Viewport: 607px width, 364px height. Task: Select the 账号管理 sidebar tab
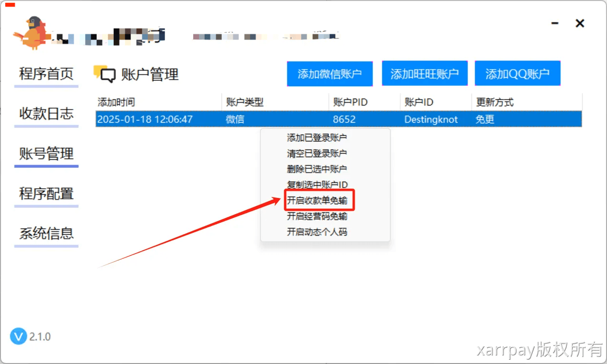pyautogui.click(x=46, y=154)
